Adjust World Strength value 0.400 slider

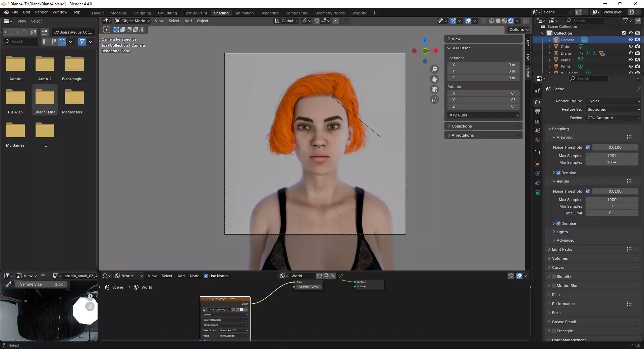pyautogui.click(x=309, y=287)
